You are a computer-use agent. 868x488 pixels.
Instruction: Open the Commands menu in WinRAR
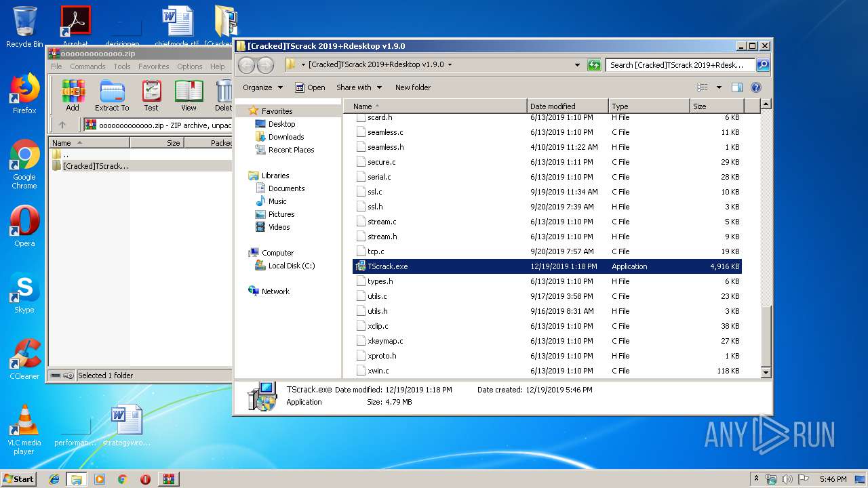(87, 66)
